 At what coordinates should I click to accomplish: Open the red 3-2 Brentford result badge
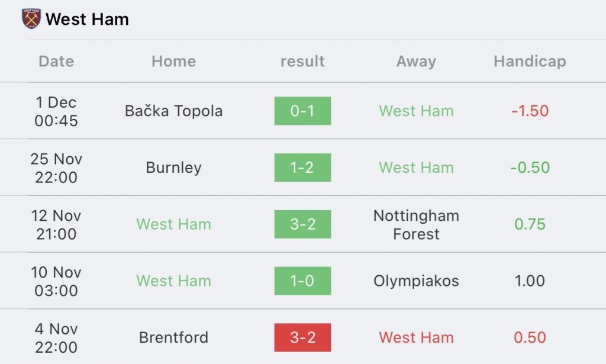click(x=302, y=337)
